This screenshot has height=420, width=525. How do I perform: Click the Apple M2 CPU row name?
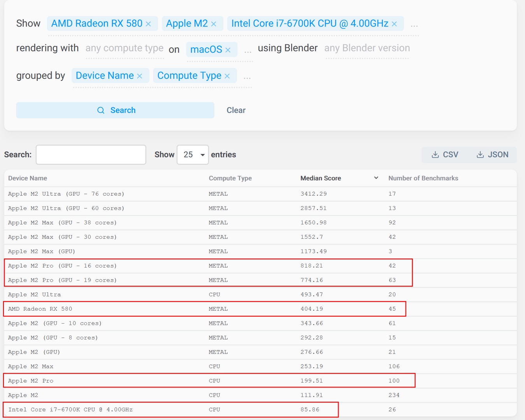[x=23, y=395]
